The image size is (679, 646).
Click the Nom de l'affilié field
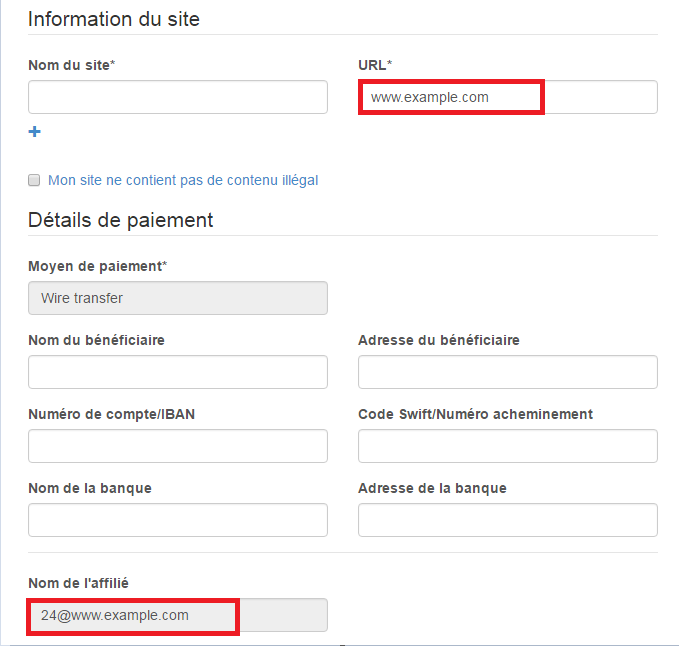pos(178,615)
